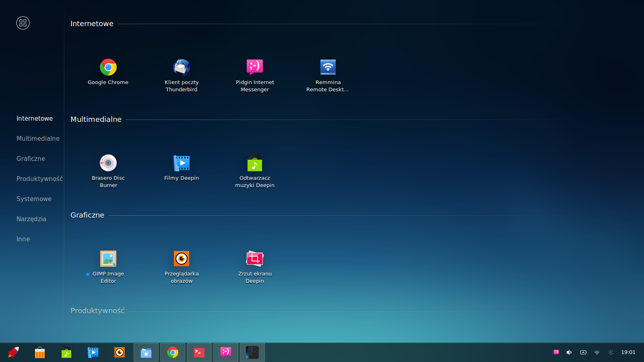Launch Klient poczty Thunderbird
The width and height of the screenshot is (644, 362).
tap(182, 67)
